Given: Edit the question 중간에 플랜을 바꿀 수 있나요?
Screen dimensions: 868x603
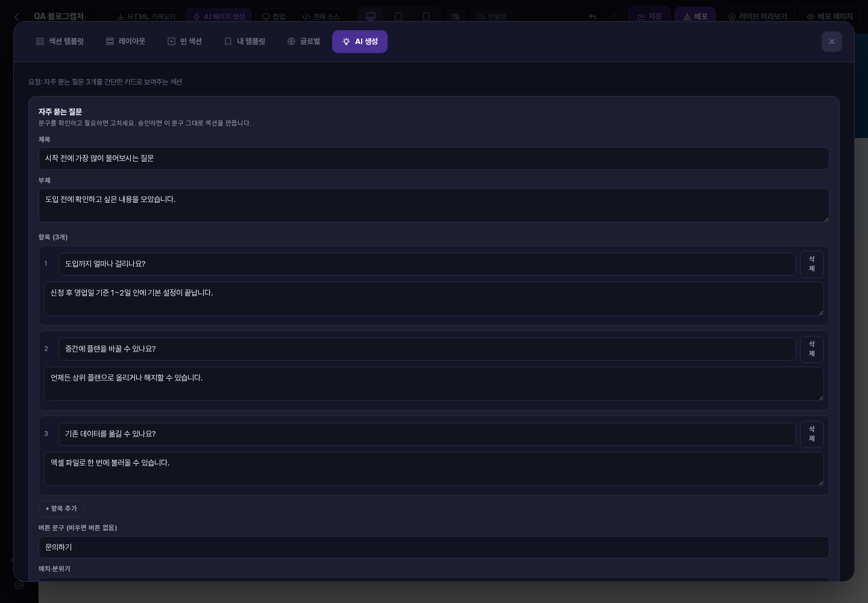Looking at the screenshot, I should tap(427, 349).
